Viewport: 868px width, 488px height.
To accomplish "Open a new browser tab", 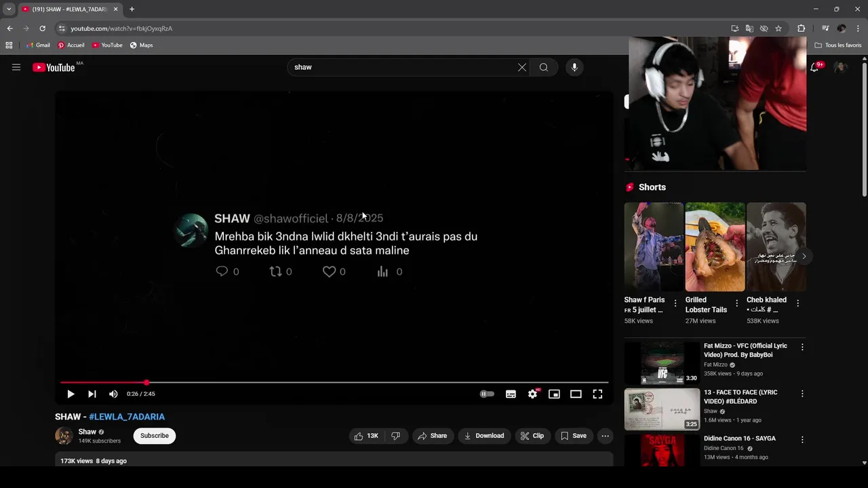I will [132, 9].
